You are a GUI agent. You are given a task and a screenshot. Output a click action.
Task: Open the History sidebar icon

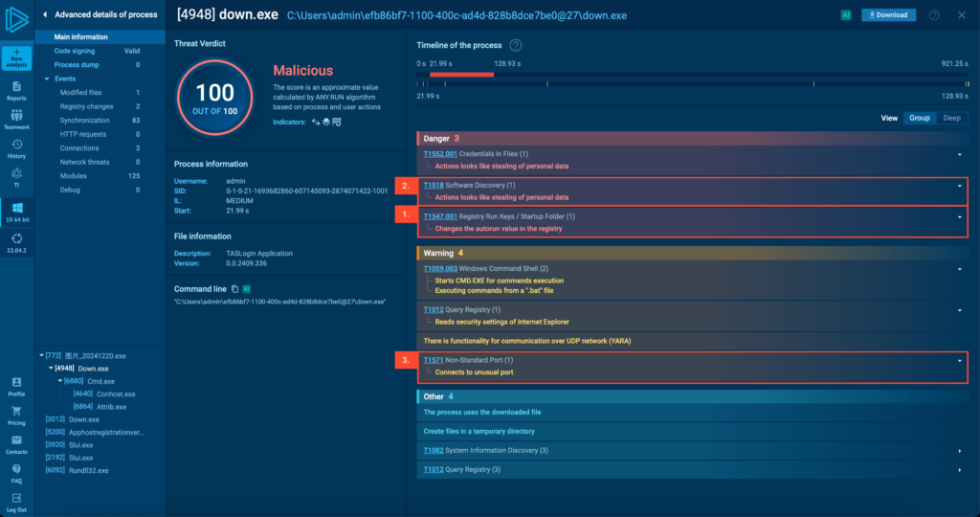coord(16,147)
